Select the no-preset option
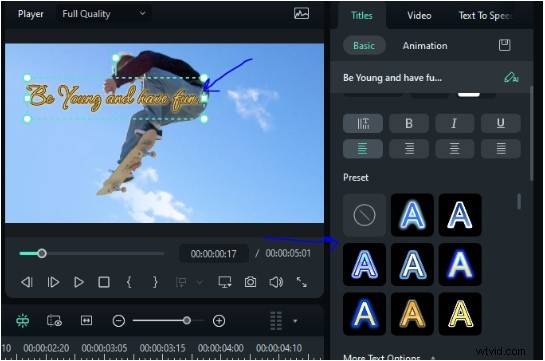545x361 pixels. pyautogui.click(x=364, y=215)
